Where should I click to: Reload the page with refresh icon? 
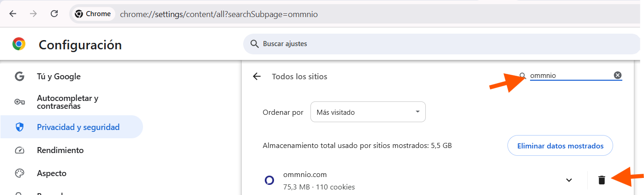(54, 14)
